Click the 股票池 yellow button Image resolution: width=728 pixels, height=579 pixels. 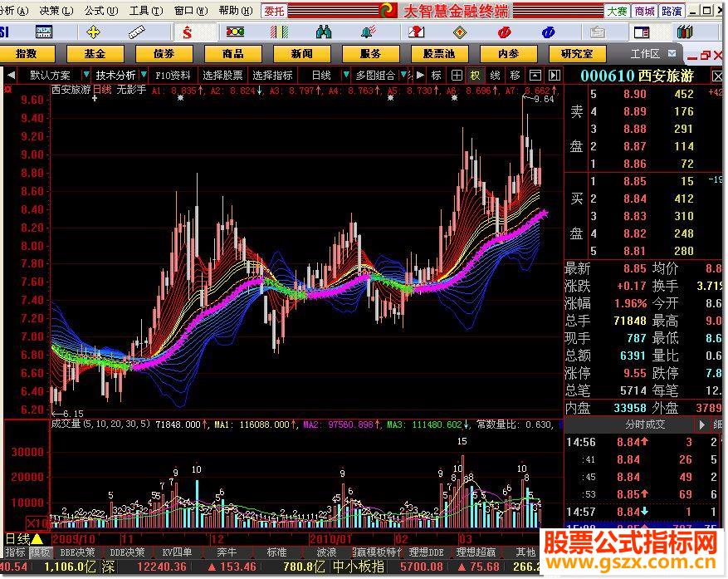(x=439, y=53)
